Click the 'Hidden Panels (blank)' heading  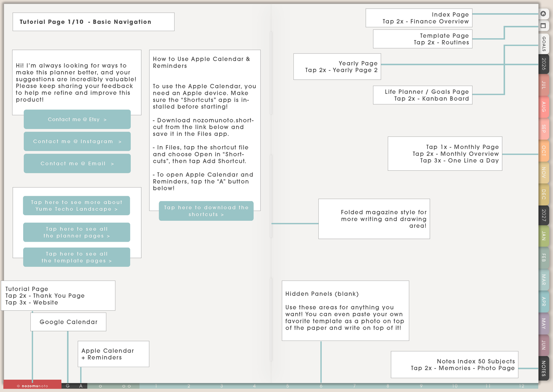click(x=322, y=294)
